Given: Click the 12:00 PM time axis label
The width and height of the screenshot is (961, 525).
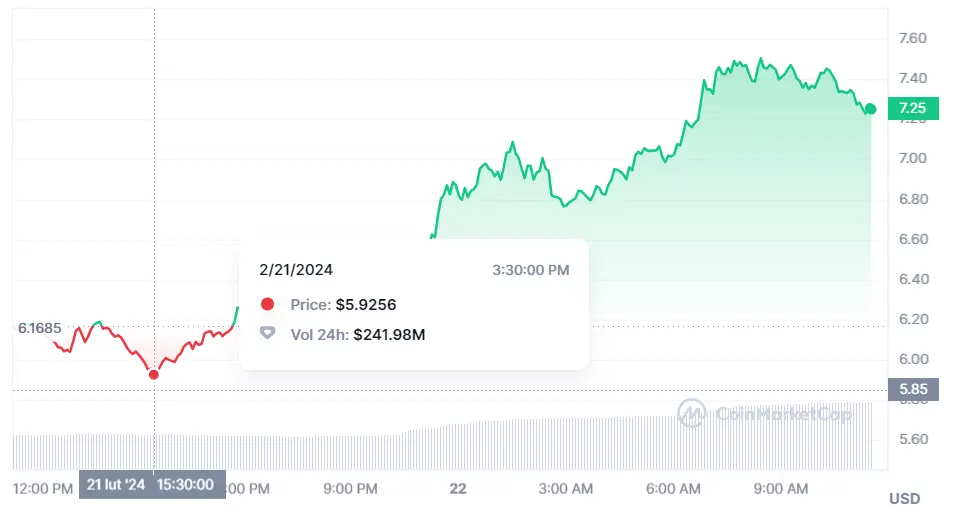Looking at the screenshot, I should (x=42, y=489).
